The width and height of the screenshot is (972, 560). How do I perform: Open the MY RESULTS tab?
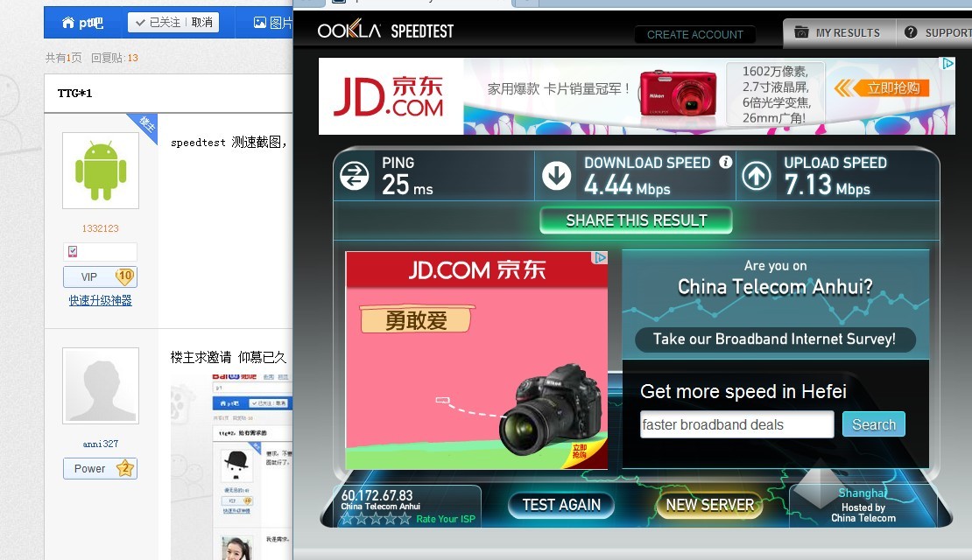click(x=840, y=33)
